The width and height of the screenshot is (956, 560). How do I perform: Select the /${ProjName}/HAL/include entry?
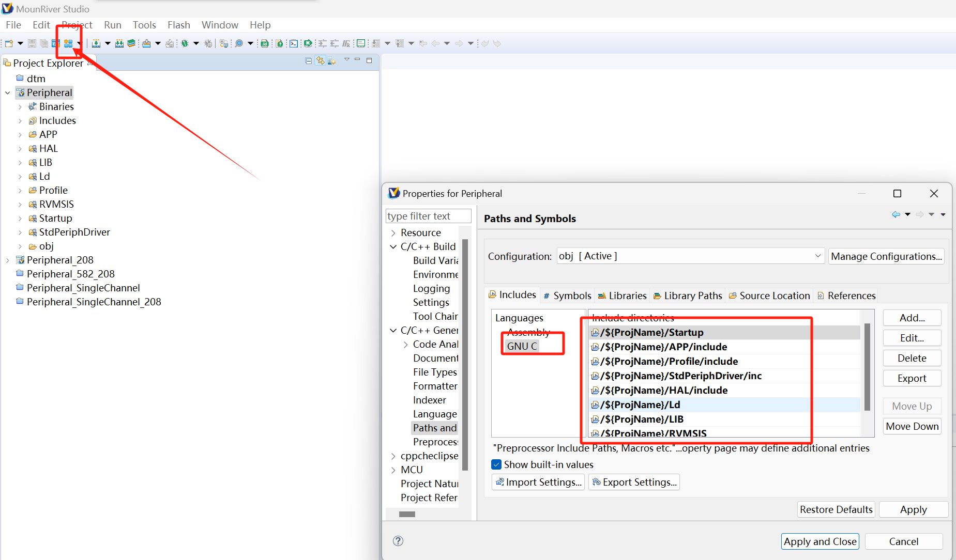click(724, 390)
